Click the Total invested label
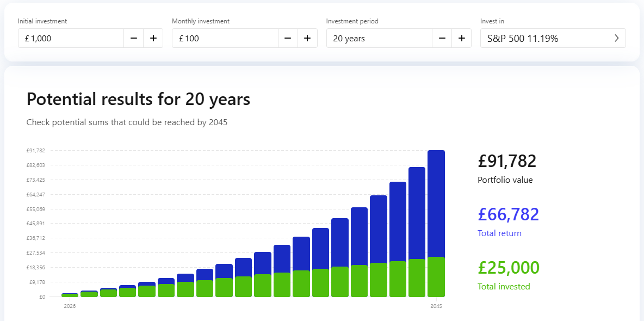The width and height of the screenshot is (644, 321). 504,287
